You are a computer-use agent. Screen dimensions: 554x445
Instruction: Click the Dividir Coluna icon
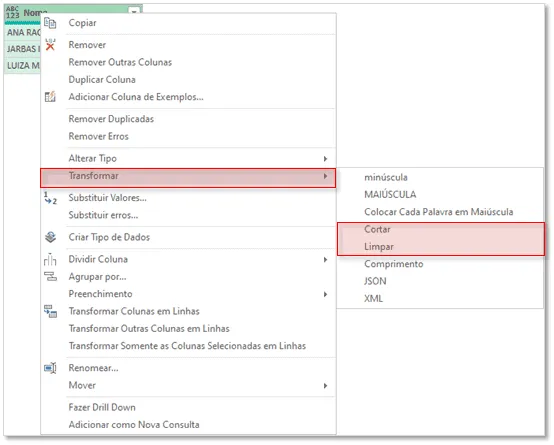pos(50,259)
